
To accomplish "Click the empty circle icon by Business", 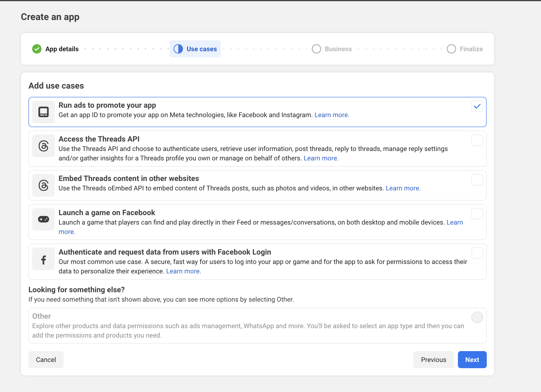I will [x=316, y=49].
